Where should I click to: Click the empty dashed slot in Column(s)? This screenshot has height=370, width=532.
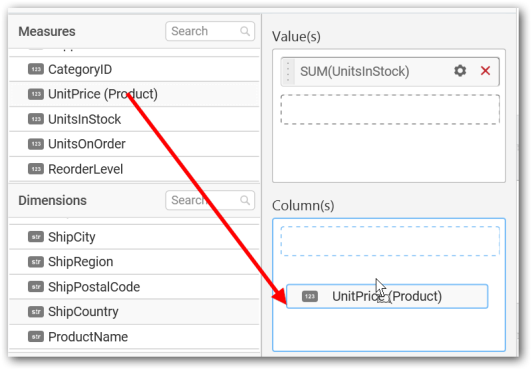click(x=390, y=241)
